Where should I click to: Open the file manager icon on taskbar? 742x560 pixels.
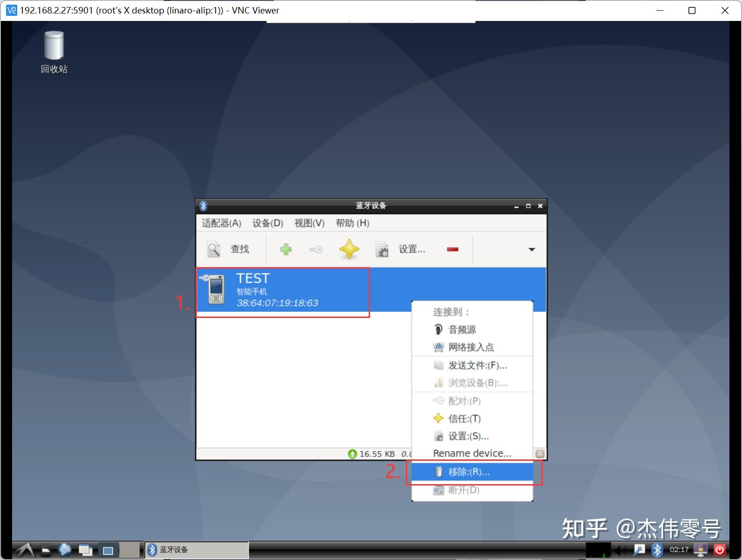46,550
